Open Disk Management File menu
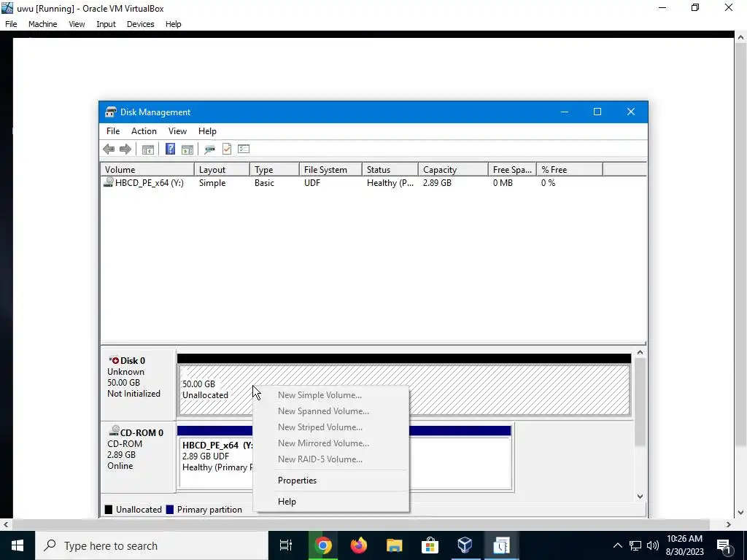747x560 pixels. [113, 131]
